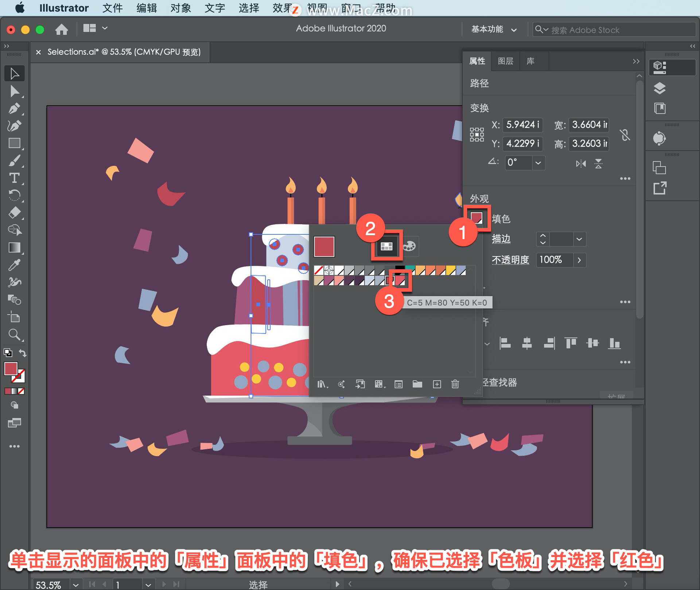The height and width of the screenshot is (590, 700).
Task: Swap fill and stroke colors
Action: pyautogui.click(x=23, y=353)
